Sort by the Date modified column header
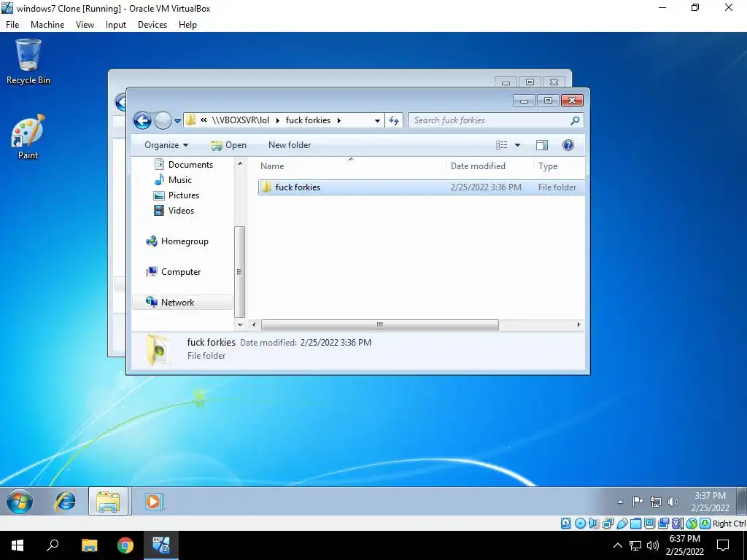The width and height of the screenshot is (747, 560). (x=489, y=166)
